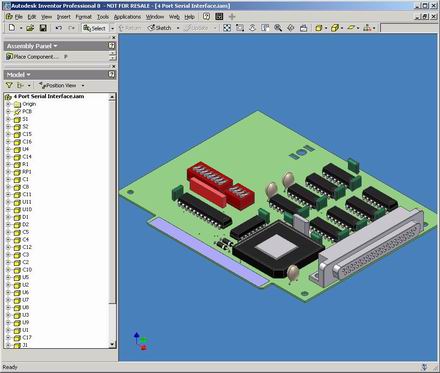
Task: Click Place Component in Assembly Panel
Action: tap(32, 57)
